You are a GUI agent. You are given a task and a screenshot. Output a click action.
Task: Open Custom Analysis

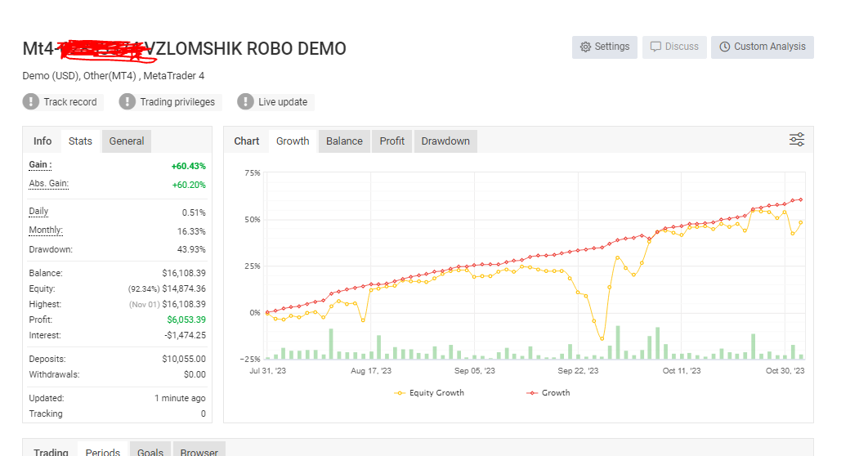[x=763, y=47]
